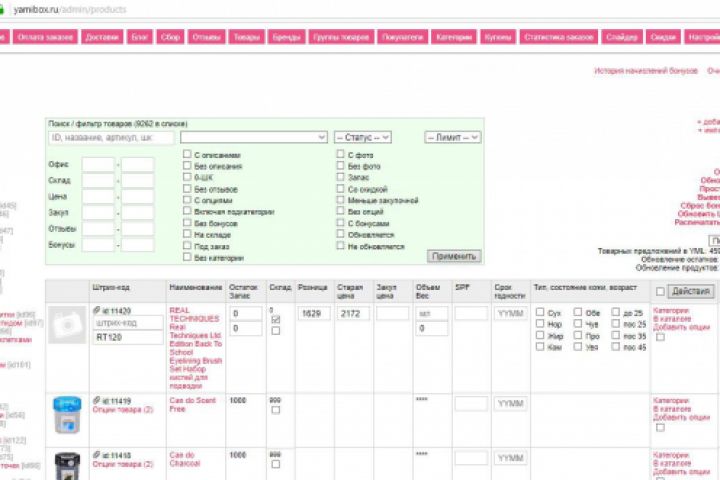
Task: Click 'В каталоге' link for product 11419
Action: pos(672,409)
